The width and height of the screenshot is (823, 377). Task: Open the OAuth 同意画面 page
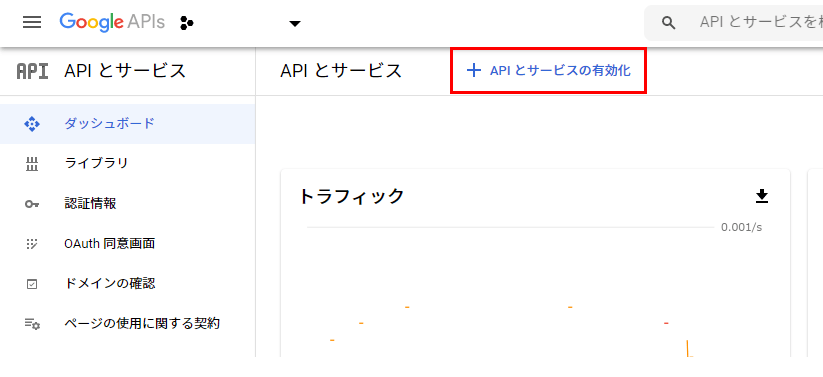point(128,244)
